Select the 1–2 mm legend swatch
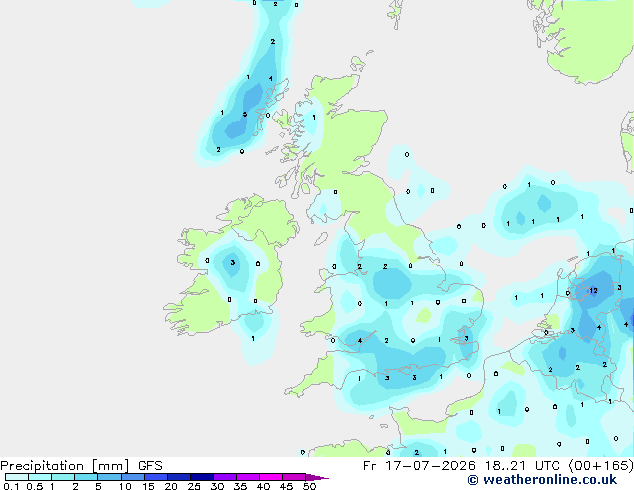634x490 pixels. coord(63,477)
